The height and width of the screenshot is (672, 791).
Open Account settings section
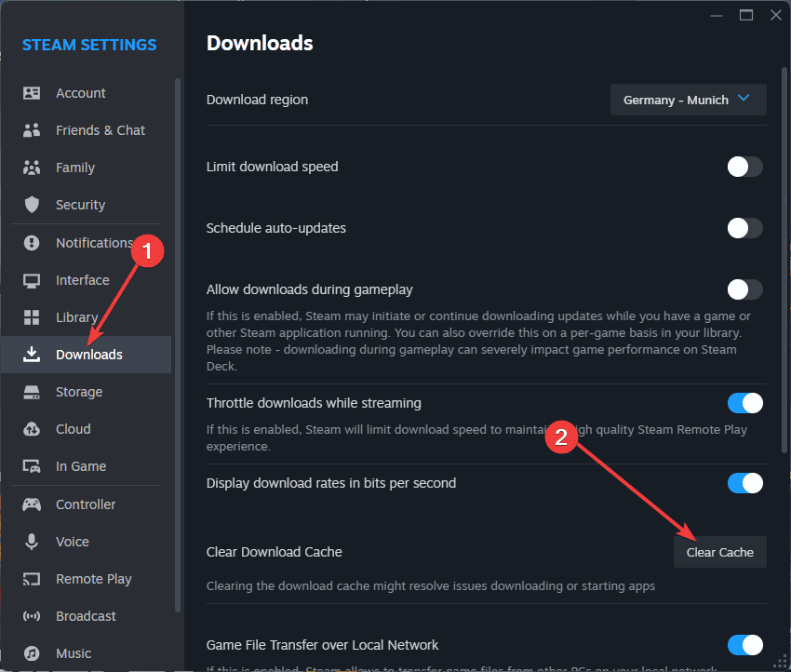click(87, 93)
